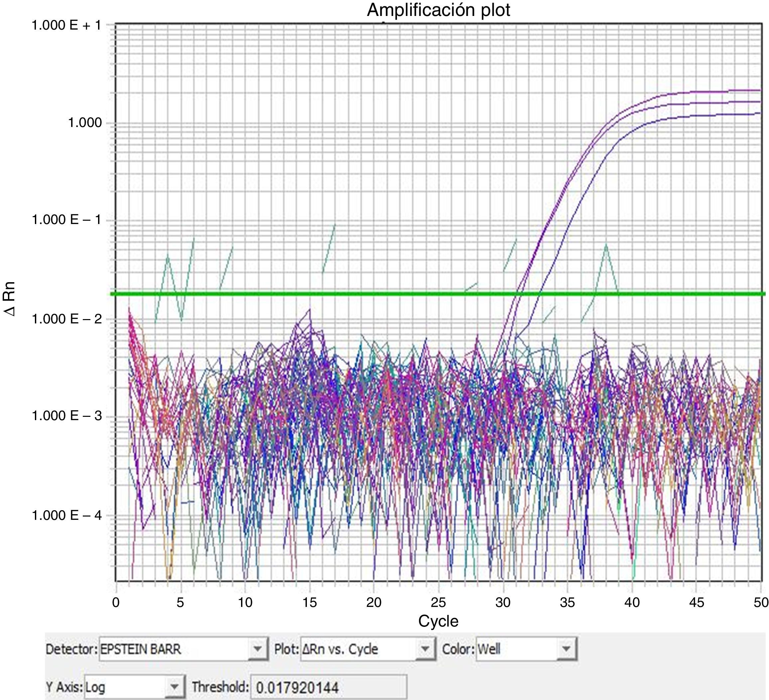Click the Threshold value input field
The image size is (769, 700).
(x=328, y=688)
